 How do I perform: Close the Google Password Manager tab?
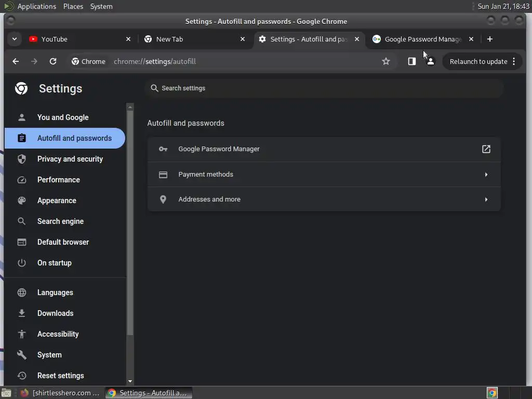click(x=471, y=39)
